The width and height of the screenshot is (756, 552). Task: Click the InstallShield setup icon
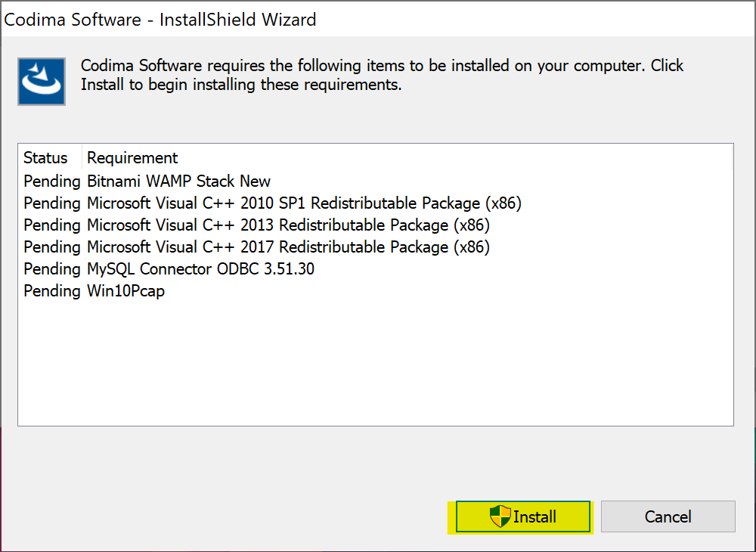pyautogui.click(x=42, y=81)
